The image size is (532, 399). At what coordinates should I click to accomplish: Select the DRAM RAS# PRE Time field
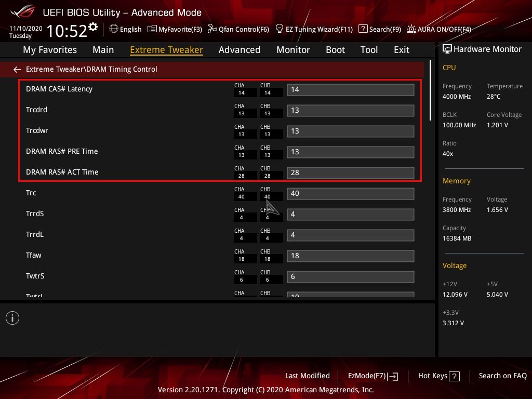tap(351, 152)
